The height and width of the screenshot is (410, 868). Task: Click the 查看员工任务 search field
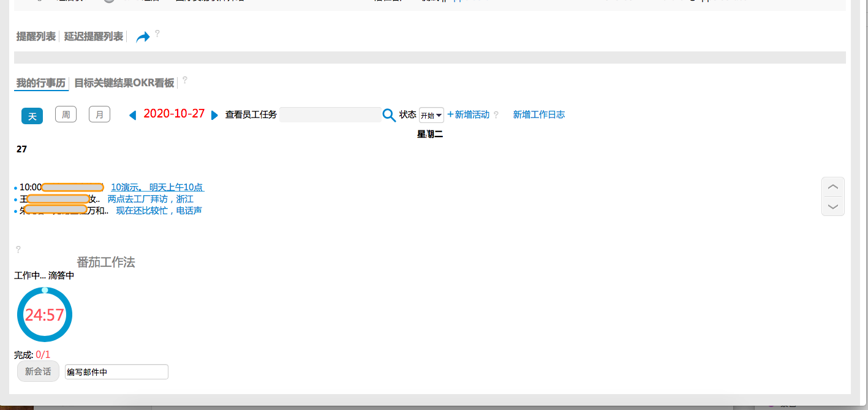tap(330, 115)
